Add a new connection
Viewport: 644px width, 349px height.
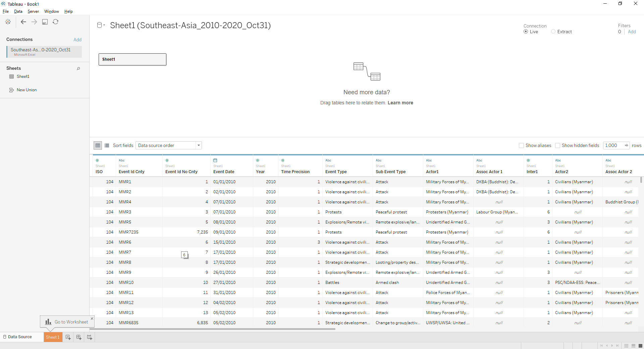(77, 39)
